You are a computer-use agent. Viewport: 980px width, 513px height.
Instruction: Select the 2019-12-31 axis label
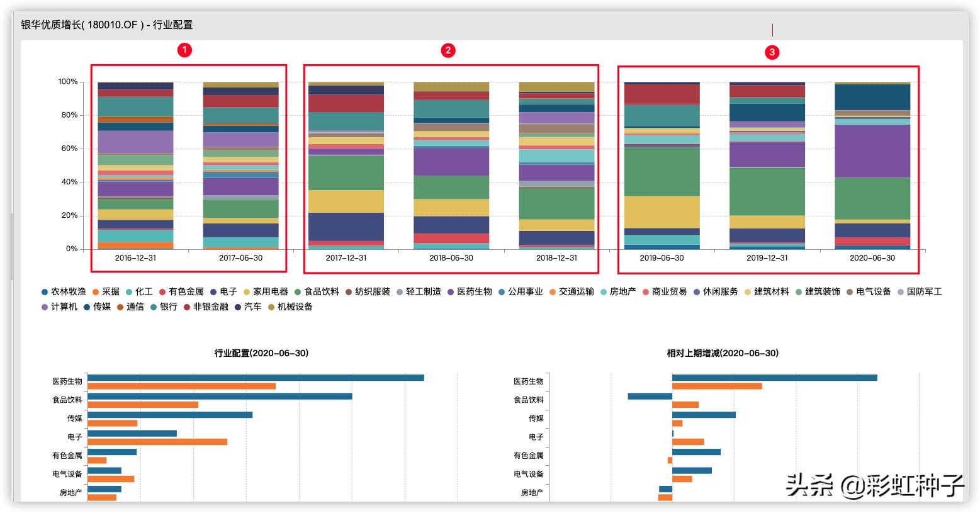[767, 258]
